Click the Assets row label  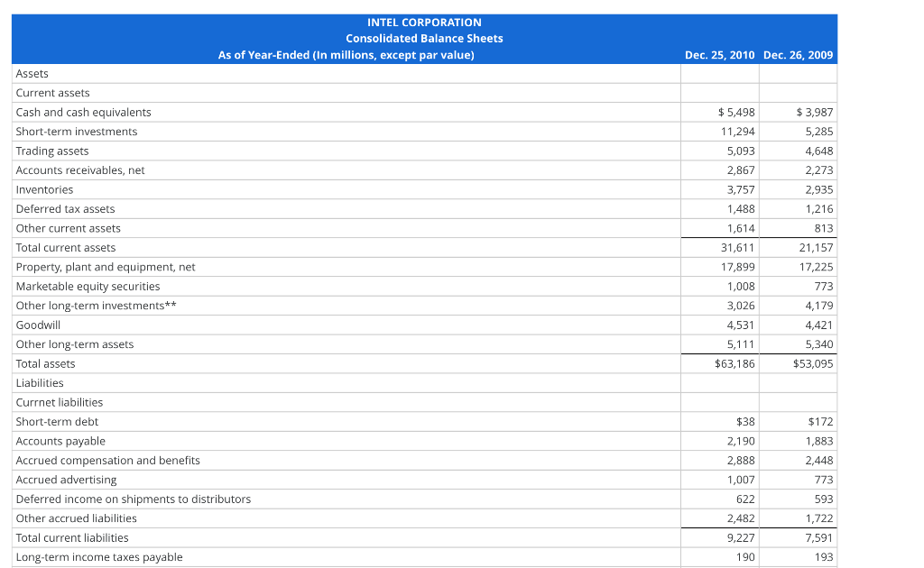(x=32, y=73)
